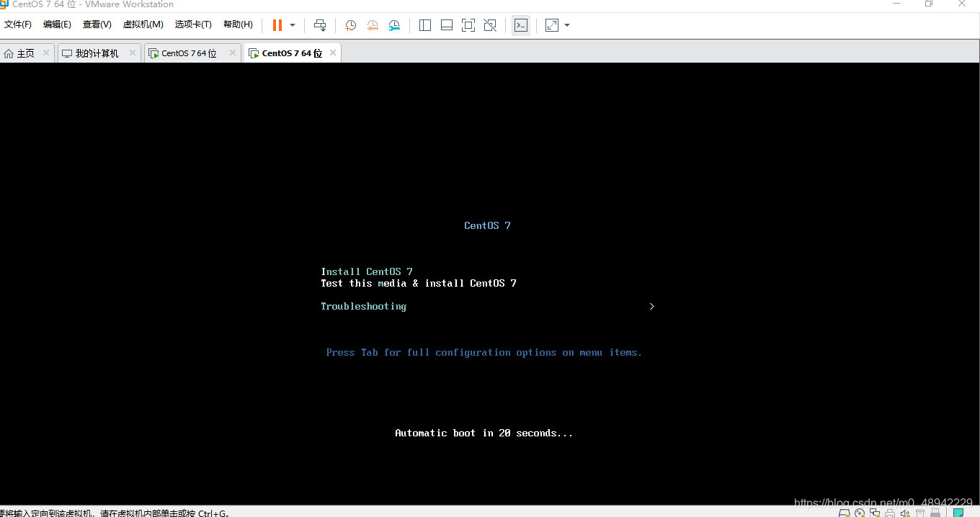
Task: Switch to Unity mode
Action: [490, 25]
